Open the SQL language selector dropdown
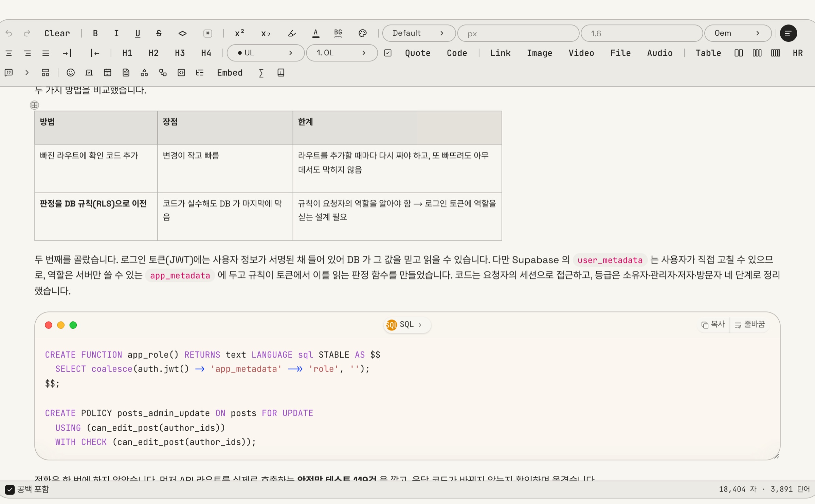 407,325
